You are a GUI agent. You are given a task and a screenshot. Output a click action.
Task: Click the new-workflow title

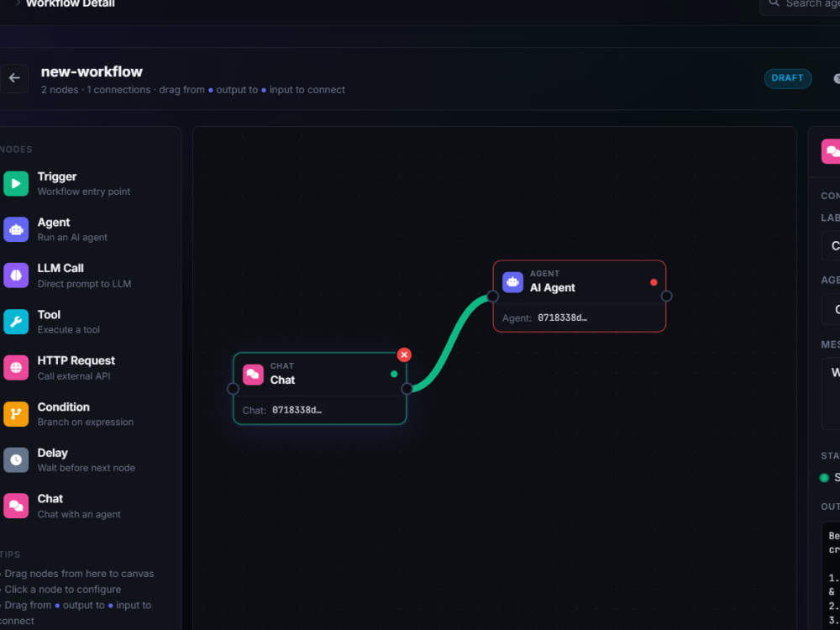pos(92,71)
